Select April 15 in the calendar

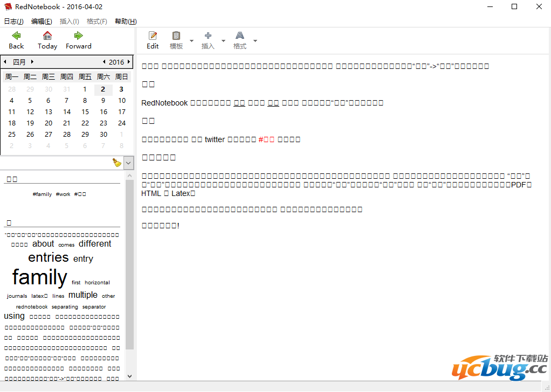click(85, 112)
